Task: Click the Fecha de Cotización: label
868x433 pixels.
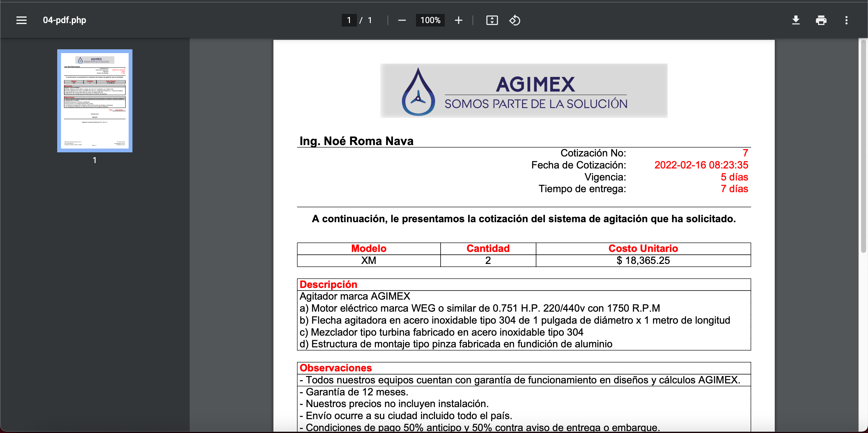Action: pos(578,165)
